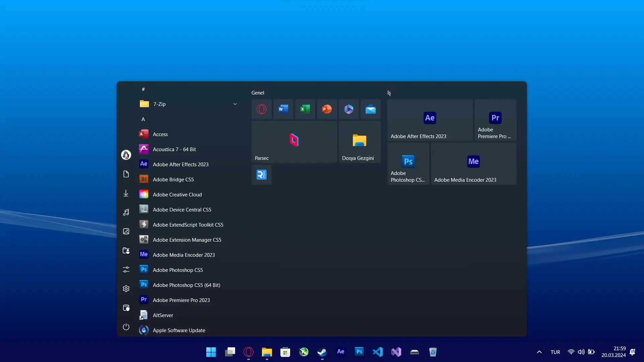Screen dimensions: 644x362
Task: Launch the Excel tile in Genel group
Action: [x=305, y=109]
